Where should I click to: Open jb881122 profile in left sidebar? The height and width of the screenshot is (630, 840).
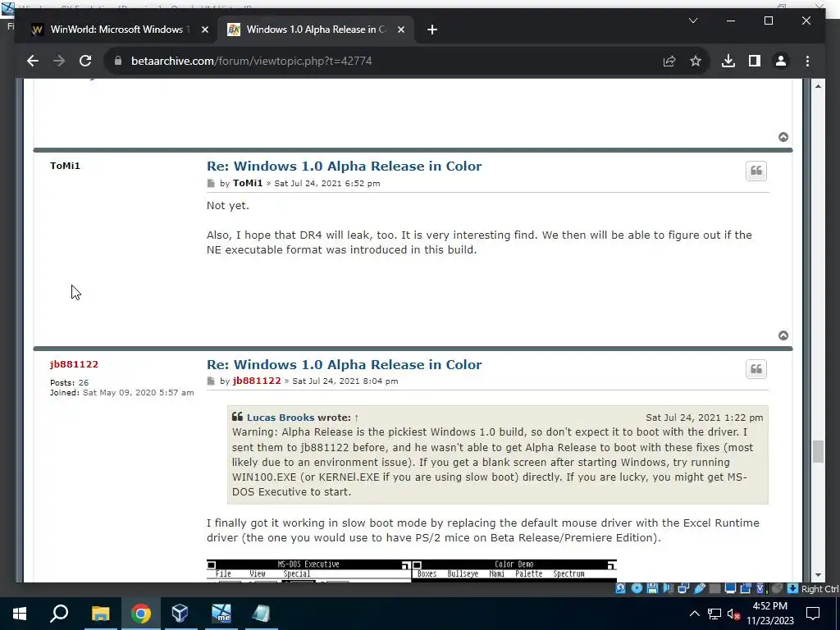[x=74, y=364]
